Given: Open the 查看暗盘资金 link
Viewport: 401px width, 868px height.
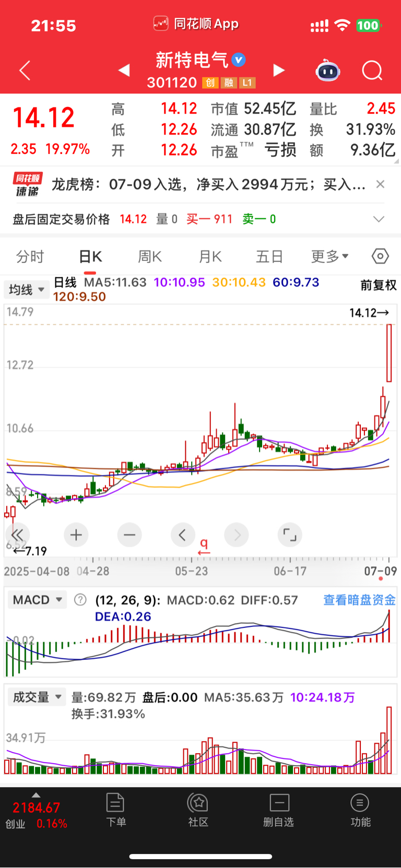Looking at the screenshot, I should [359, 600].
